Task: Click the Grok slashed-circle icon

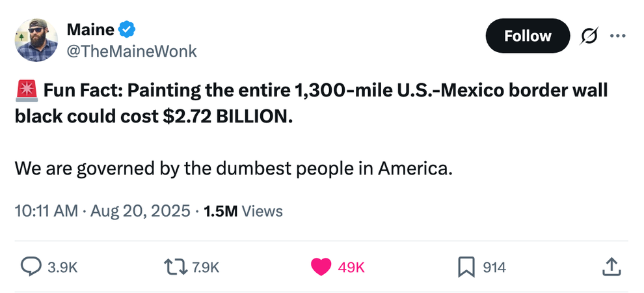Action: [x=590, y=36]
